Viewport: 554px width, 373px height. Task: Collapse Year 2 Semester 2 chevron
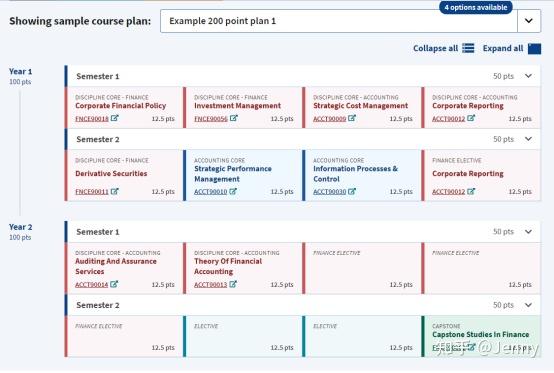click(528, 305)
